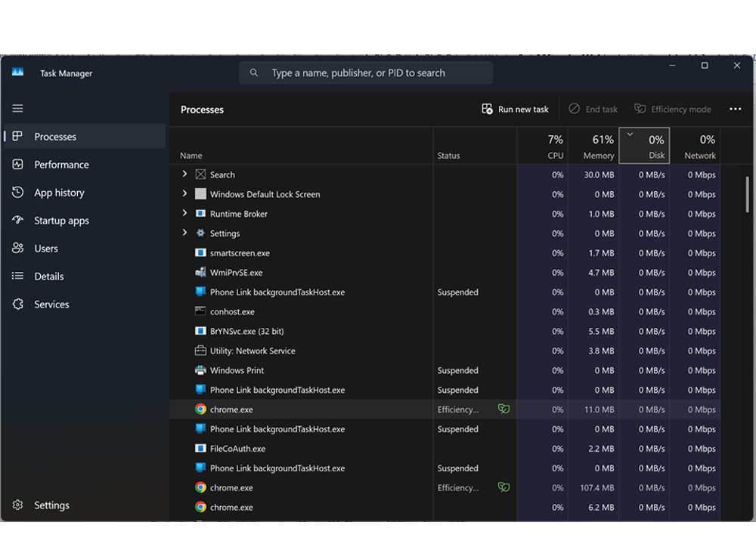Click the Services puzzle icon
The width and height of the screenshot is (756, 553).
(18, 304)
